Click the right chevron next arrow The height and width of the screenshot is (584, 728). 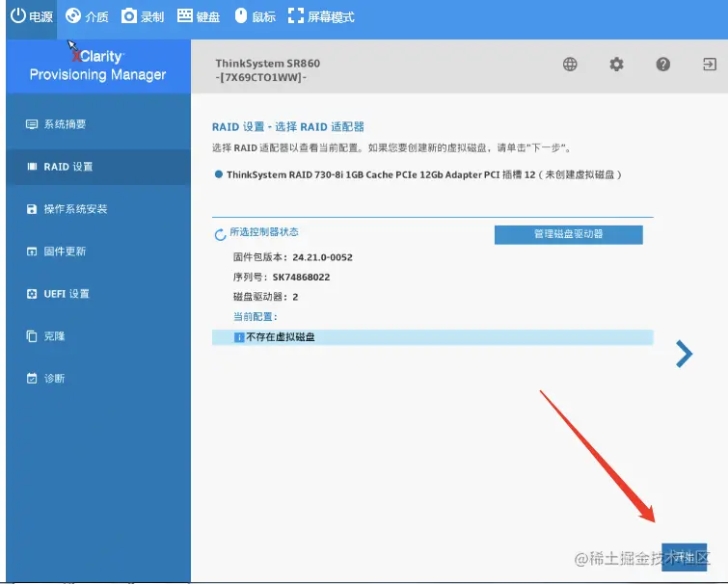pos(684,354)
